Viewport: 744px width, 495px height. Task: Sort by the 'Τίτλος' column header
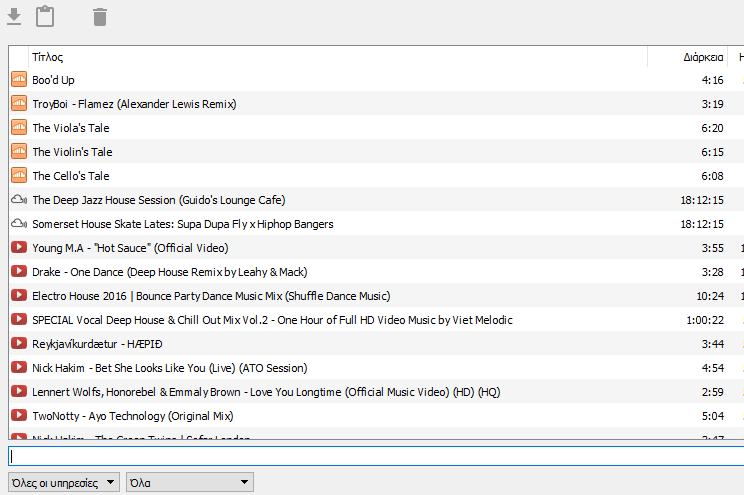pyautogui.click(x=47, y=57)
